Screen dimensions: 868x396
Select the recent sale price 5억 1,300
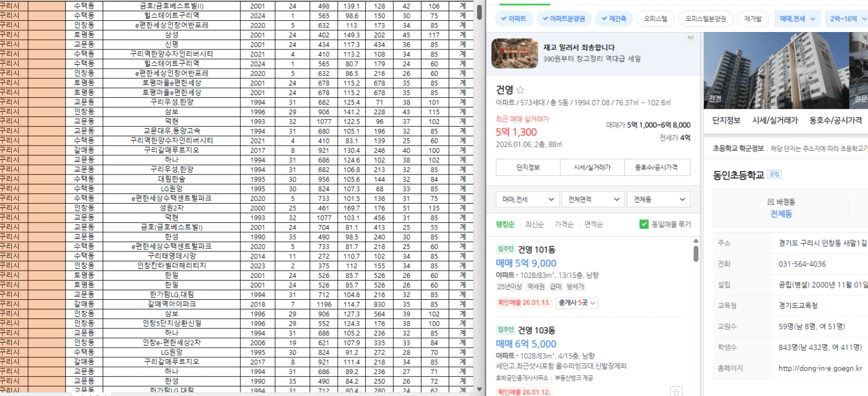(517, 134)
